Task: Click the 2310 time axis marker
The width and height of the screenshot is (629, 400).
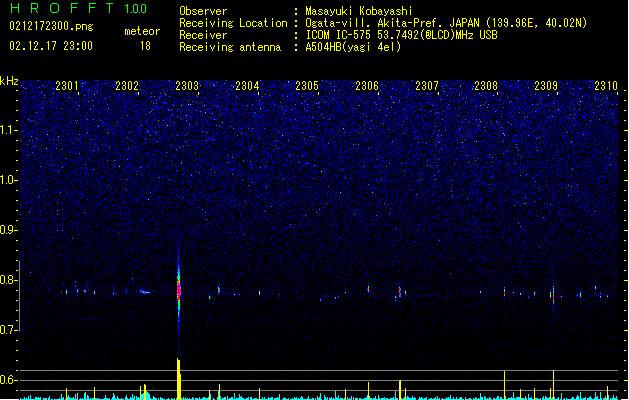Action: click(606, 85)
